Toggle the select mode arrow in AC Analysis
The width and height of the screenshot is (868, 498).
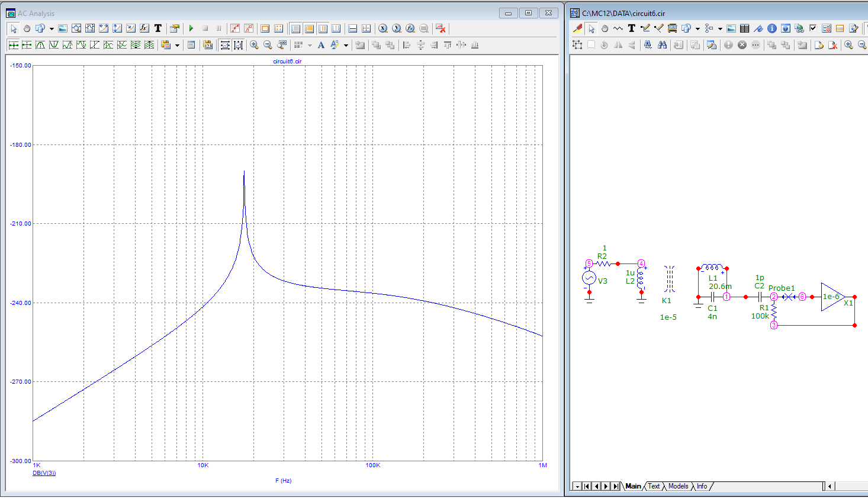pyautogui.click(x=14, y=28)
